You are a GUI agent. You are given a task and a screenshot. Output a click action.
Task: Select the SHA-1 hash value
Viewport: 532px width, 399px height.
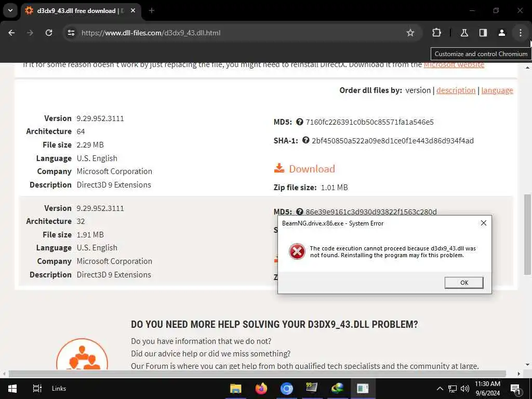click(x=393, y=140)
